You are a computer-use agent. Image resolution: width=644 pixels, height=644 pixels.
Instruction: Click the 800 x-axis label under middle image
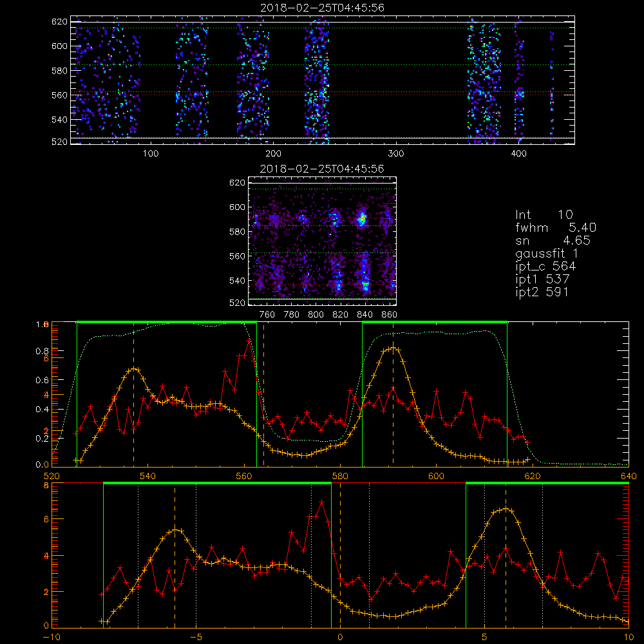pos(316,315)
